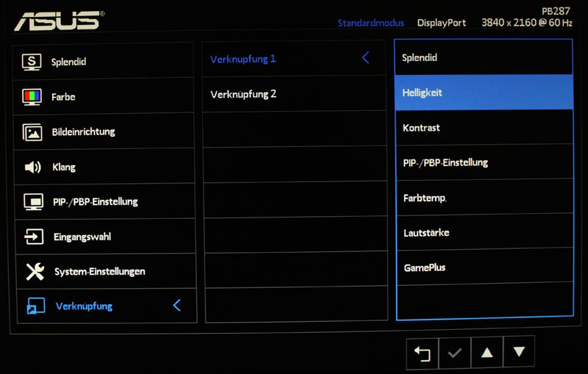This screenshot has height=374, width=588.
Task: Select the Eingangswahl input arrow icon
Action: point(34,237)
